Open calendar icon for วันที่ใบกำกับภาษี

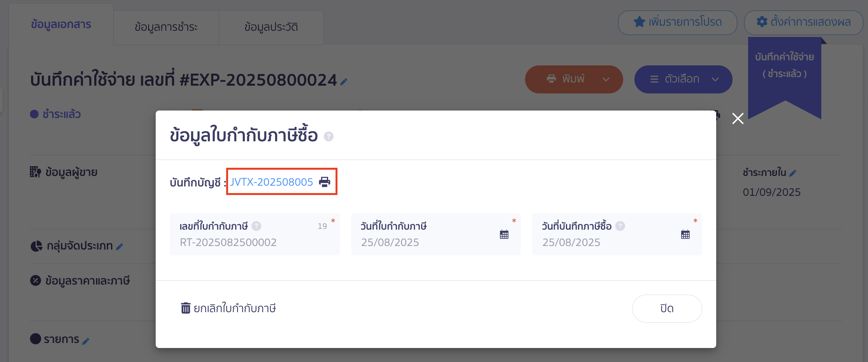pos(504,234)
